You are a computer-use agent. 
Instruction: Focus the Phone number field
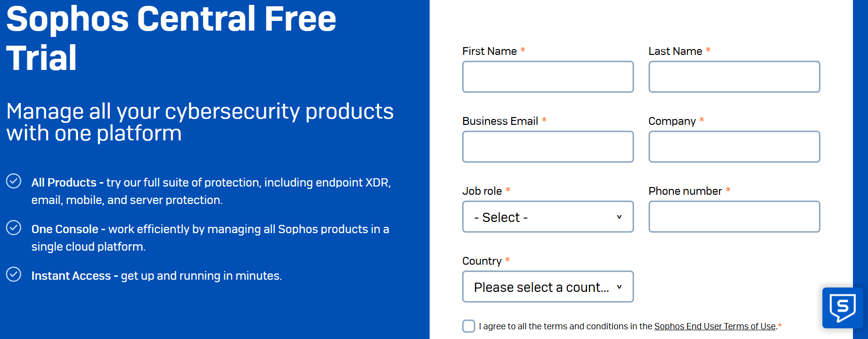click(734, 217)
